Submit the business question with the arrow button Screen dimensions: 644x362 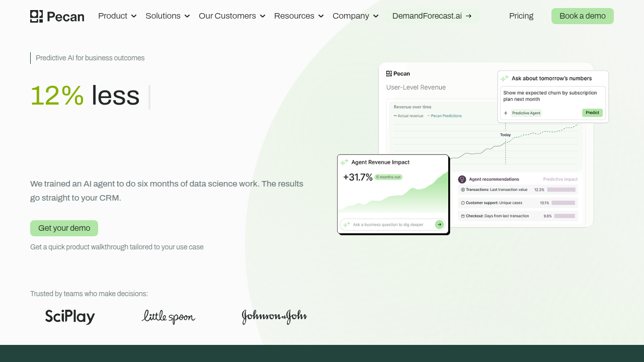[439, 225]
